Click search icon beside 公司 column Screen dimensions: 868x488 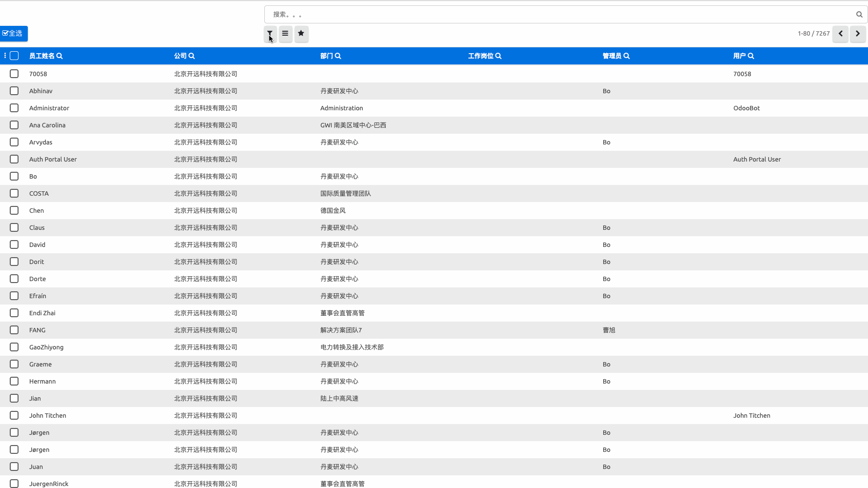(x=192, y=56)
